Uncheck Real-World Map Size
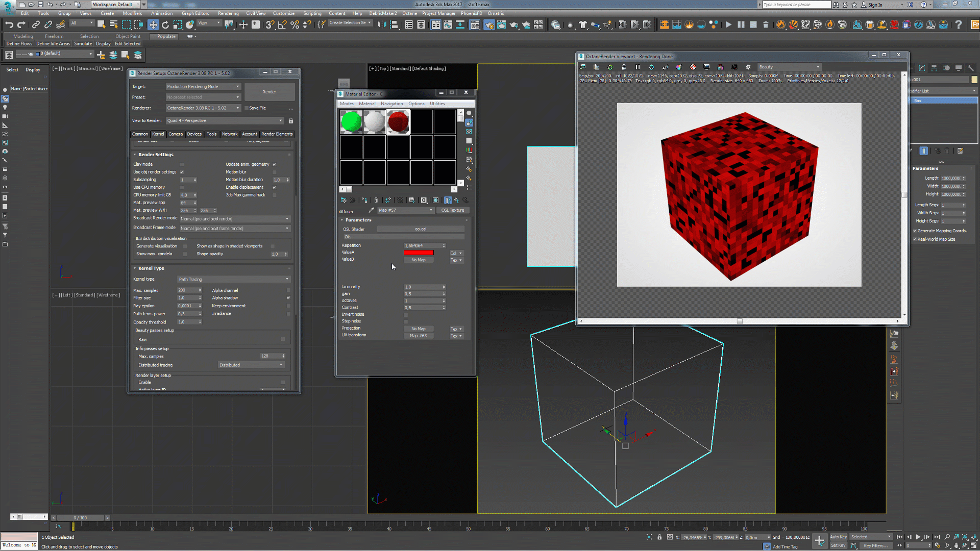The height and width of the screenshot is (551, 980). [x=915, y=239]
